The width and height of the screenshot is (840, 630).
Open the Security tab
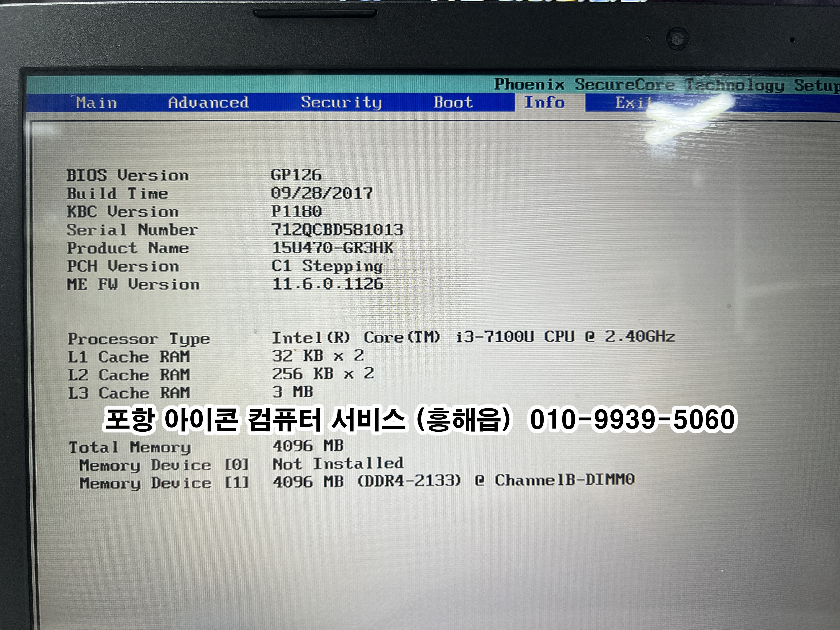point(341,102)
